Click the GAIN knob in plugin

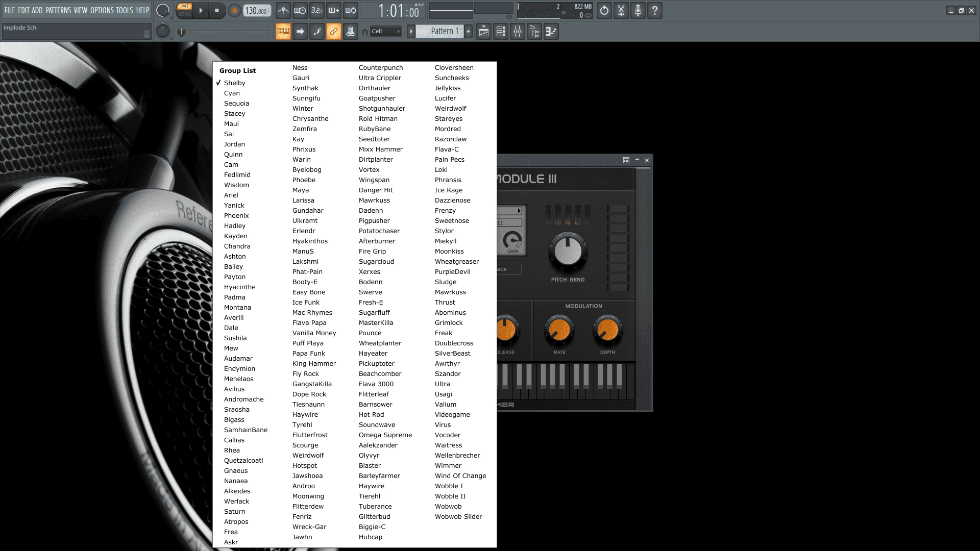point(512,240)
